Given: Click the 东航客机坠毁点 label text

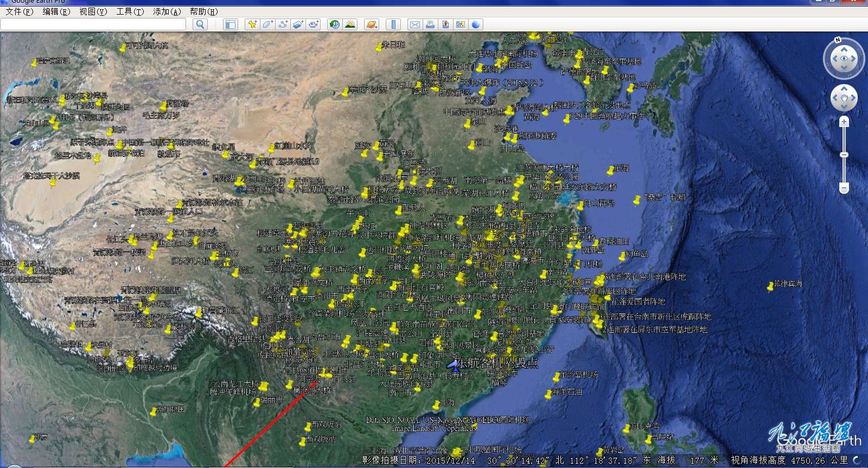Looking at the screenshot, I should pyautogui.click(x=497, y=363).
